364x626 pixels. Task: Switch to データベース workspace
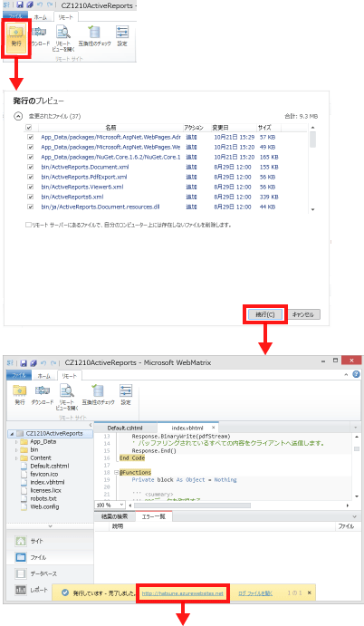pyautogui.click(x=50, y=573)
